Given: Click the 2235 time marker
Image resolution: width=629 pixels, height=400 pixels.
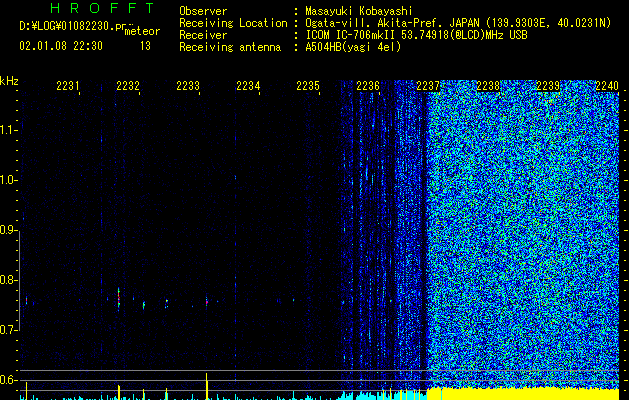Looking at the screenshot, I should [x=308, y=86].
